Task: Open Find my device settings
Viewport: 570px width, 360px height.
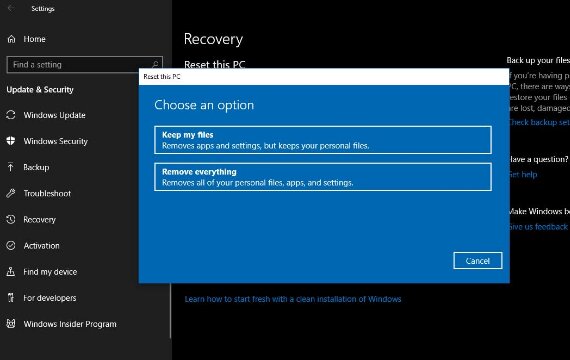Action: 50,272
